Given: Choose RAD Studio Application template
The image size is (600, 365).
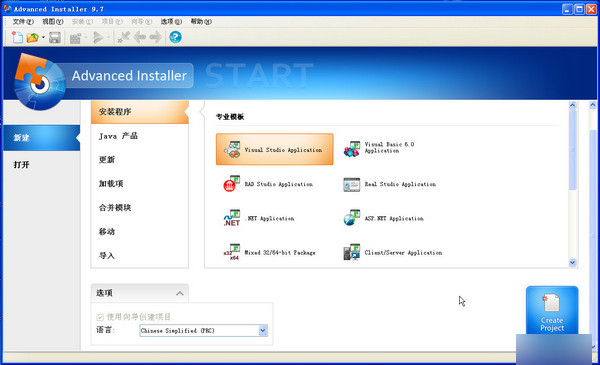Looking at the screenshot, I should tap(268, 184).
